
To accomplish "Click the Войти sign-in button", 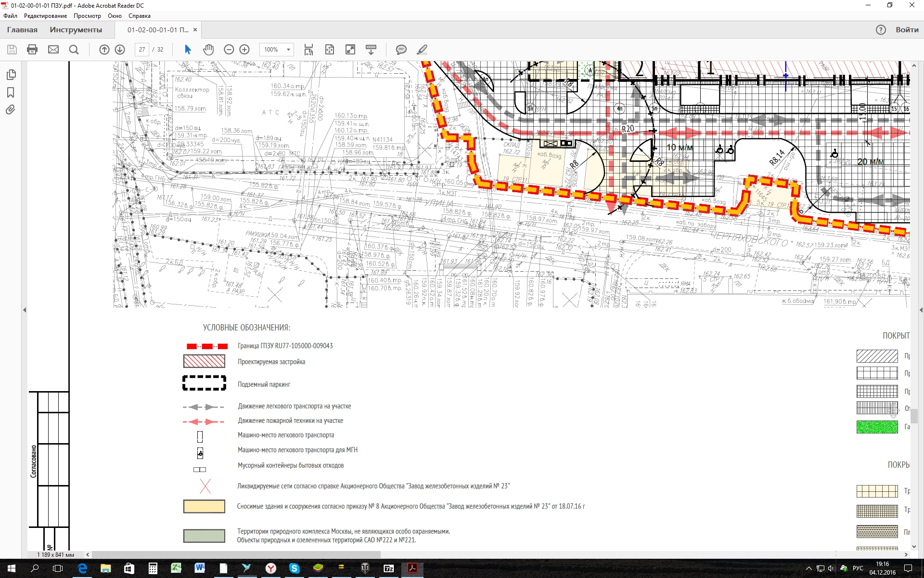I will [907, 30].
